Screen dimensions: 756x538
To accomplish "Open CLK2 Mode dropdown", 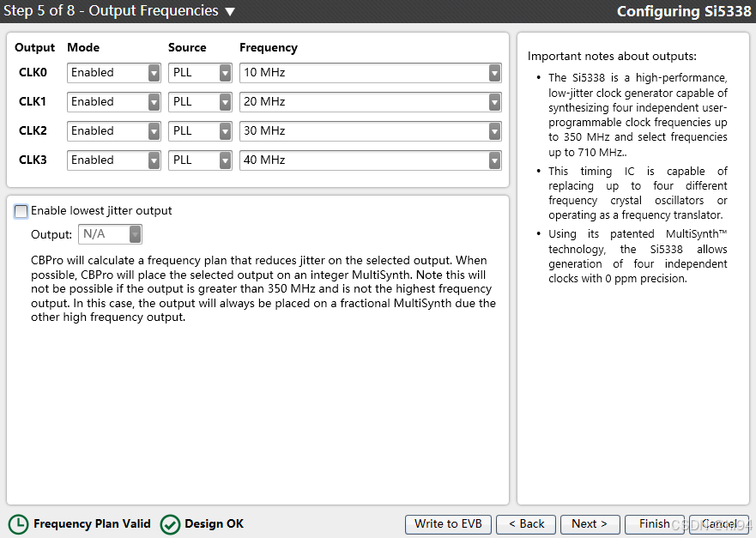I will coord(114,131).
